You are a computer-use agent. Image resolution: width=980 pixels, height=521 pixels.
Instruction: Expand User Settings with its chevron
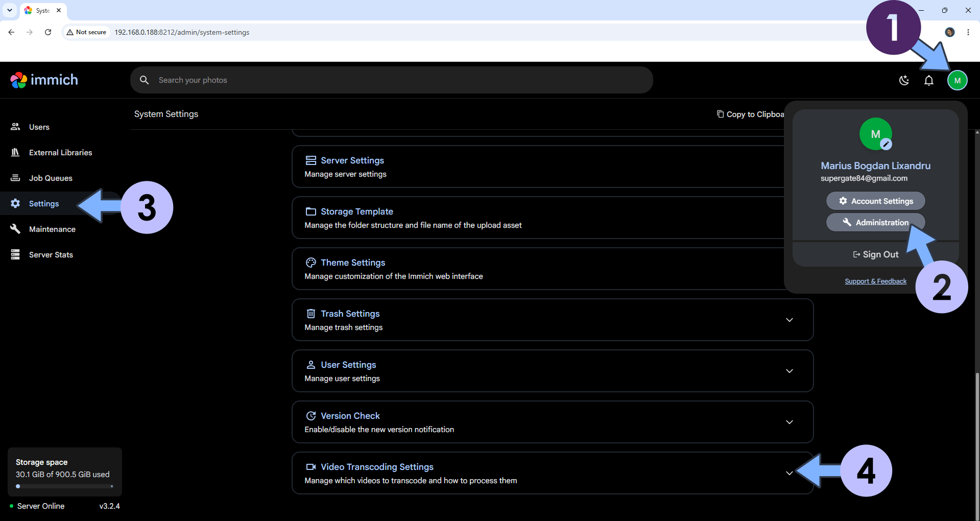point(790,371)
